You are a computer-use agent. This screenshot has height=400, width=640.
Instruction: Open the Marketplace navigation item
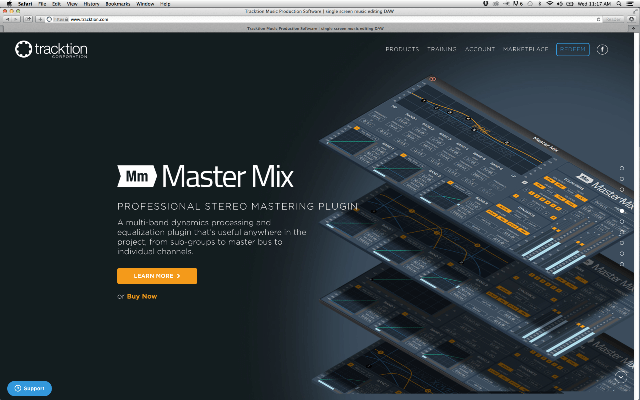tap(526, 49)
